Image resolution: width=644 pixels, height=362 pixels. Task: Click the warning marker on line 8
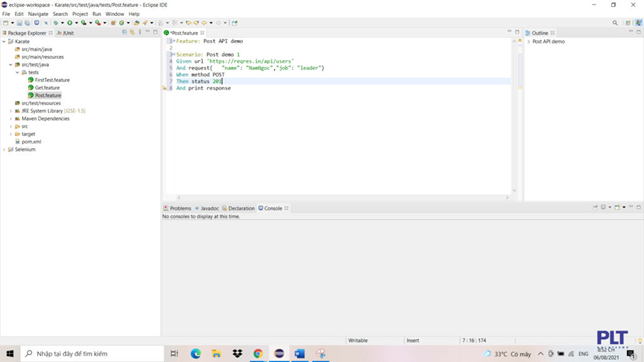coord(164,88)
